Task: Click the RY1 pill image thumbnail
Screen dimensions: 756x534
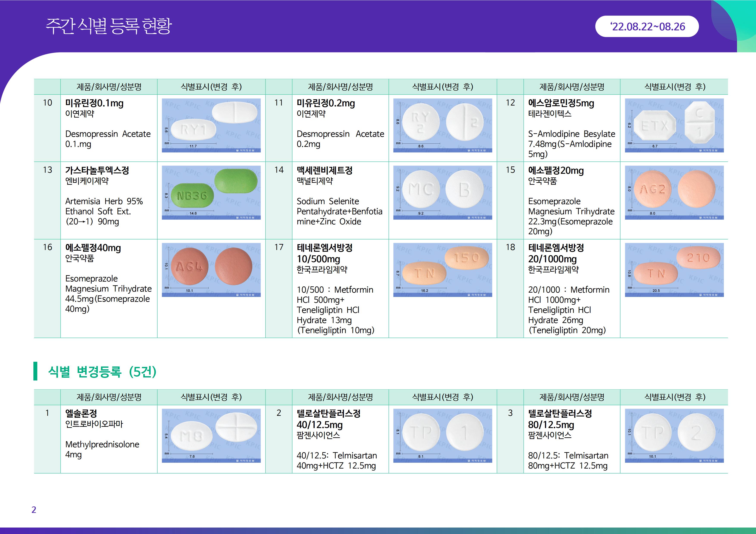Action: 211,125
